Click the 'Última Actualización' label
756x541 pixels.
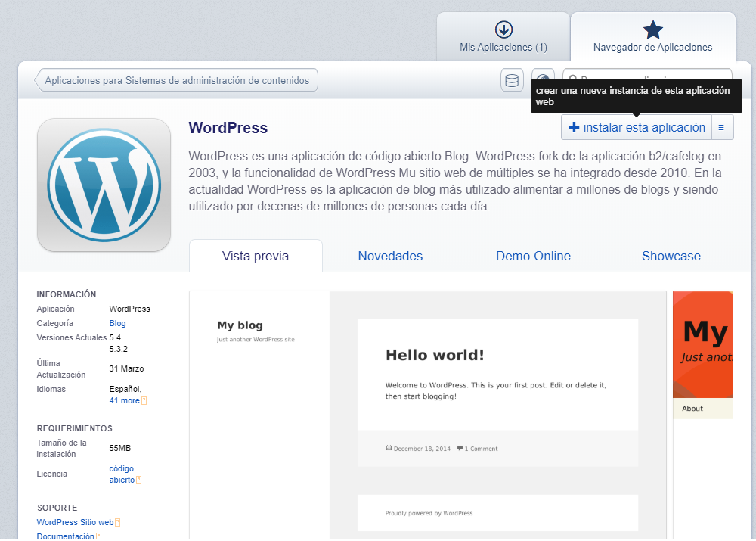pos(61,368)
